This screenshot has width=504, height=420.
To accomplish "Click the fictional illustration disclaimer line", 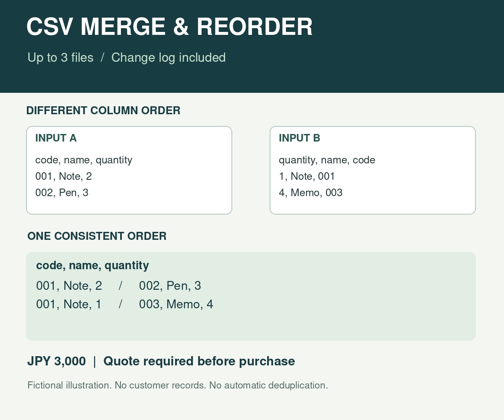I will pyautogui.click(x=178, y=385).
